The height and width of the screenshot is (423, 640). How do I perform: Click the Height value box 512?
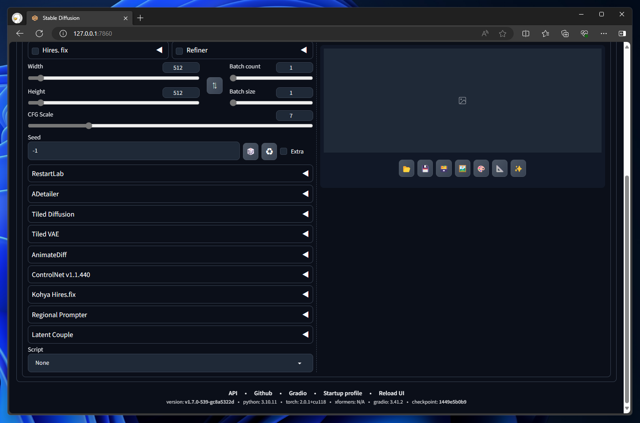[x=181, y=93]
